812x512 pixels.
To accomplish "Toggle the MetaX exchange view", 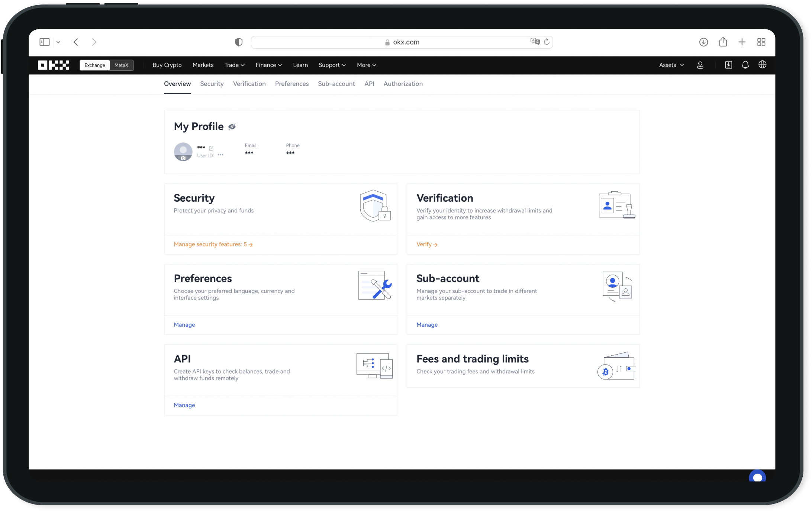I will pyautogui.click(x=121, y=64).
